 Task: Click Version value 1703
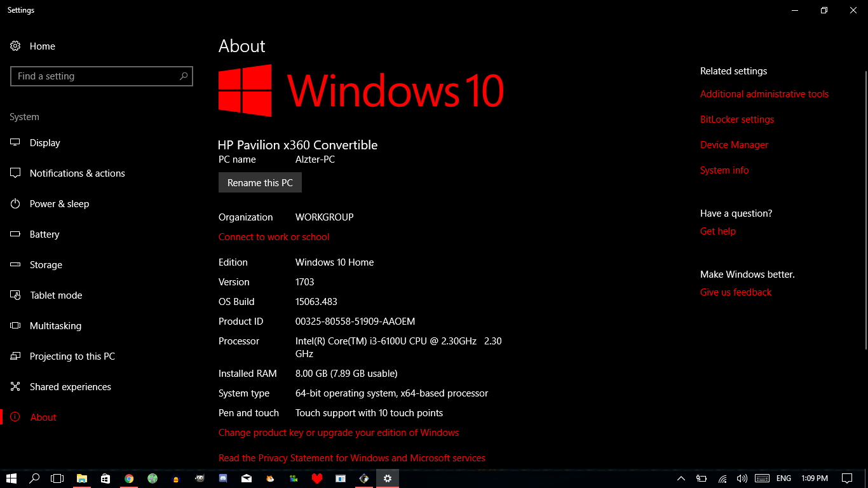305,282
